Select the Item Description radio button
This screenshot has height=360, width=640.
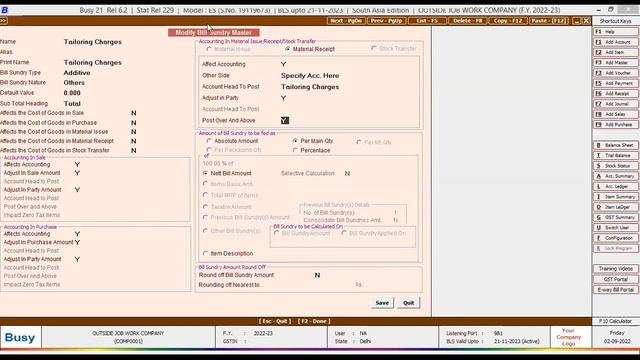click(x=205, y=253)
